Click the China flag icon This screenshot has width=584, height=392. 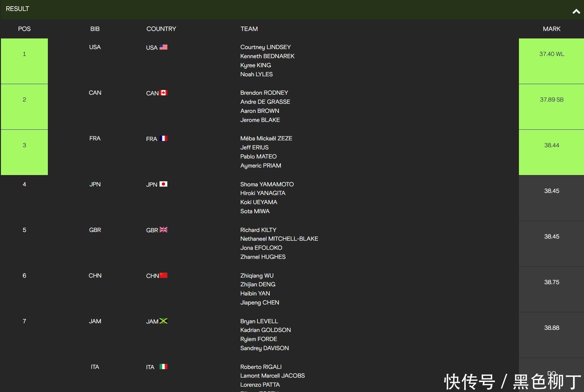coord(163,275)
